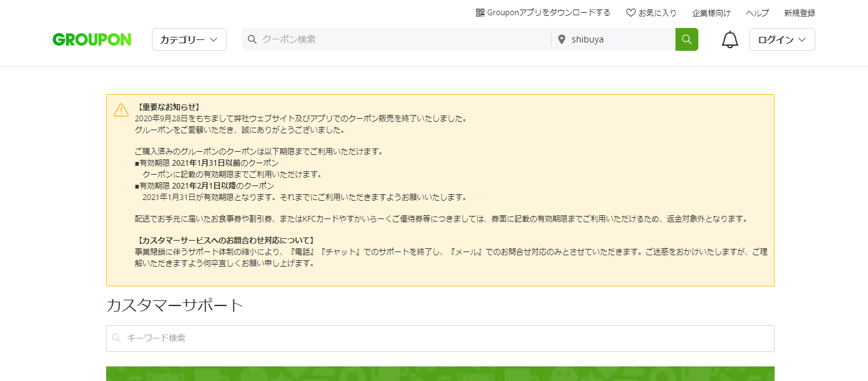Click the location pin icon beside shibuya
868x381 pixels.
click(562, 39)
